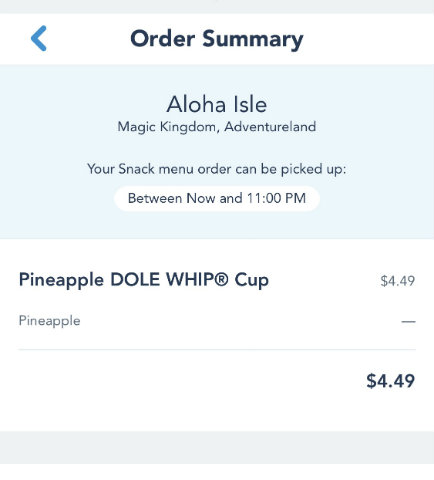Image resolution: width=434 pixels, height=480 pixels.
Task: Tap the Snack menu order pickup message
Action: pos(217,169)
